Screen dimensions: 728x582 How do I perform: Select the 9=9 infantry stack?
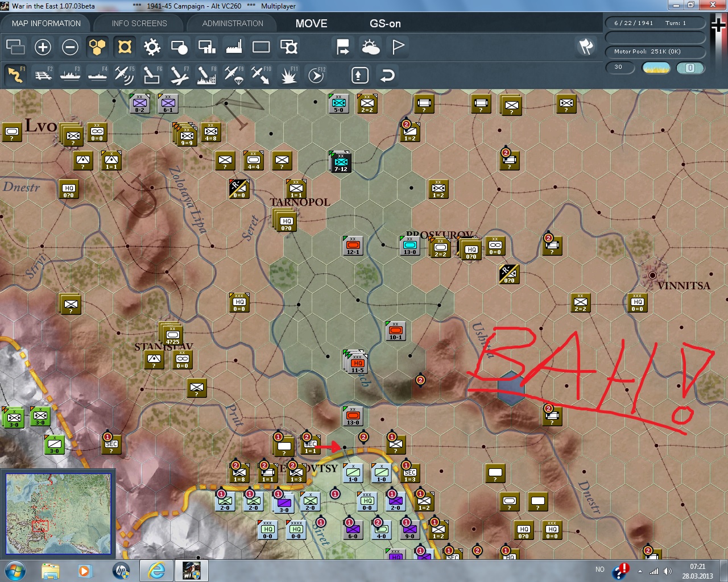[186, 136]
